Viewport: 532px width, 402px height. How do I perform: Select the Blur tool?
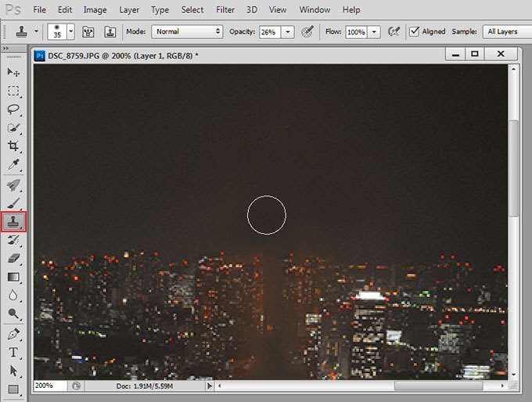point(13,296)
